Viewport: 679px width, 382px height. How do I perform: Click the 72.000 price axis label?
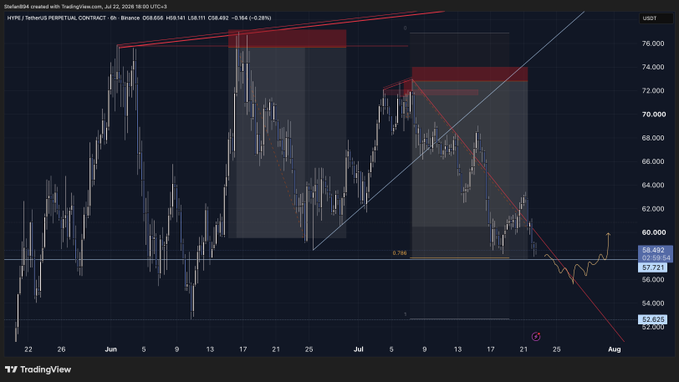coord(653,91)
